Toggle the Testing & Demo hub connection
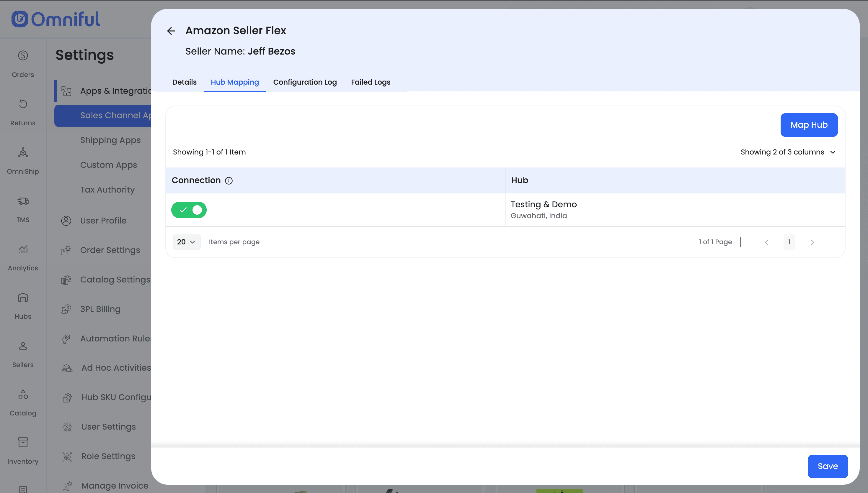The image size is (868, 493). pos(189,210)
